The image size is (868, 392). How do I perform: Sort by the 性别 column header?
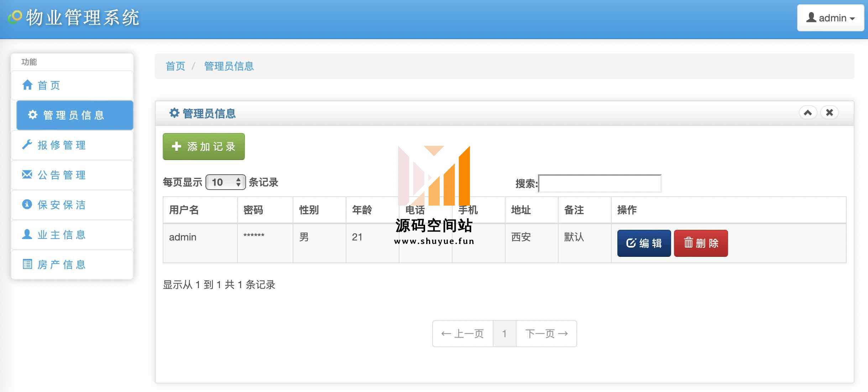pyautogui.click(x=319, y=210)
